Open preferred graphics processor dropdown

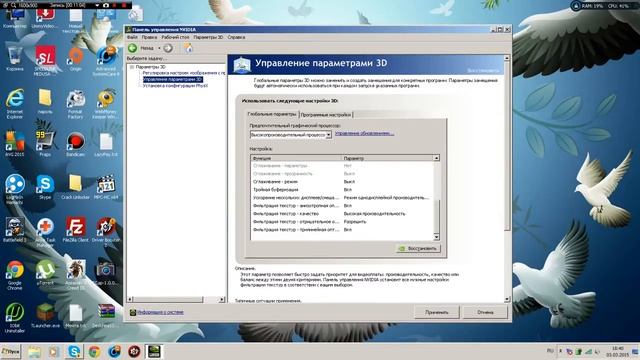pos(328,135)
